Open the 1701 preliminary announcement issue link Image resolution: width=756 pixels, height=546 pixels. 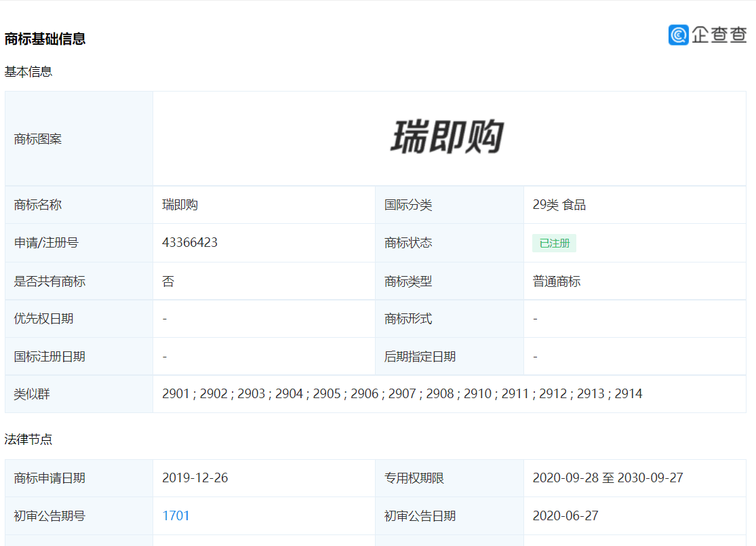click(x=176, y=516)
